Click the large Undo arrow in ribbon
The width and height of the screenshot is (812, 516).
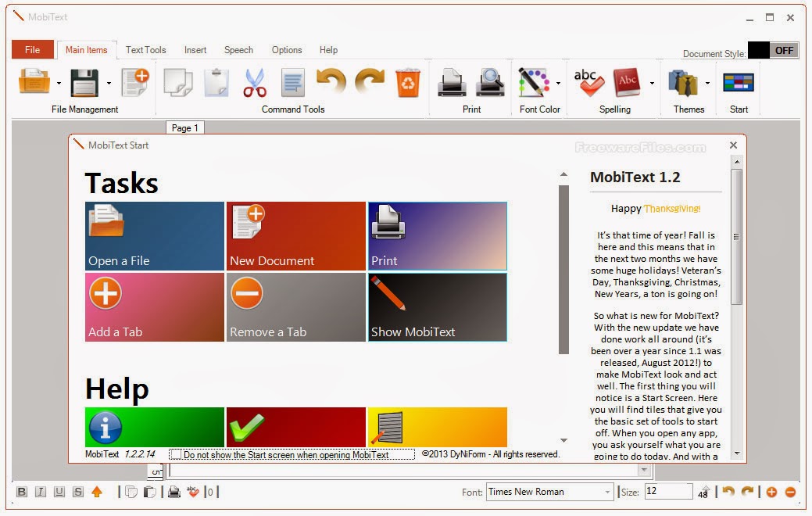331,82
